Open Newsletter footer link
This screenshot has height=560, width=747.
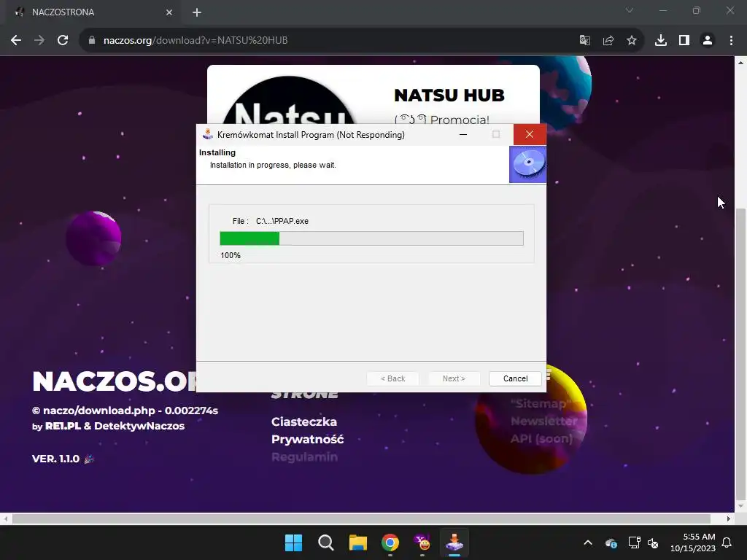pyautogui.click(x=544, y=421)
